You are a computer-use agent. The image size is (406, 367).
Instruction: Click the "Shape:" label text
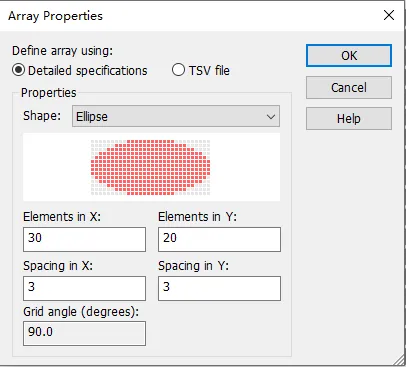(x=42, y=116)
